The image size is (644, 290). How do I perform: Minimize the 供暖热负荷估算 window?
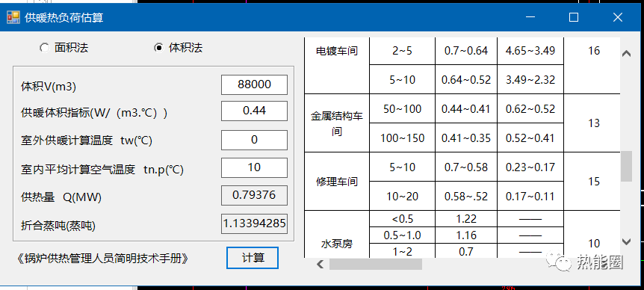pos(530,17)
